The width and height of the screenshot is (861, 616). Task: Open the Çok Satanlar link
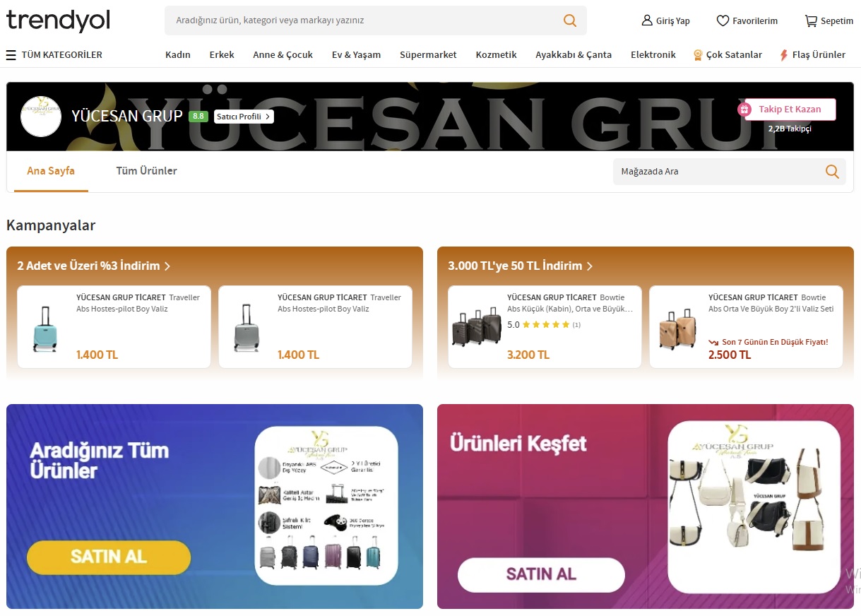pyautogui.click(x=734, y=54)
